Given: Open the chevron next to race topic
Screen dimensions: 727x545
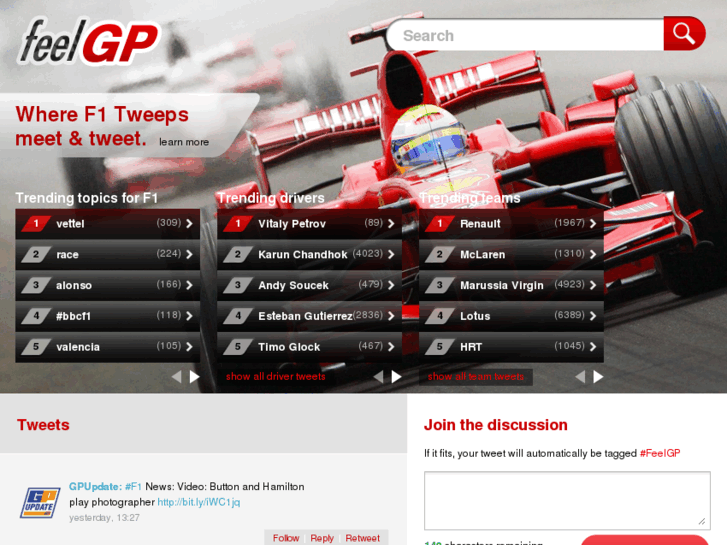Looking at the screenshot, I should pyautogui.click(x=189, y=254).
